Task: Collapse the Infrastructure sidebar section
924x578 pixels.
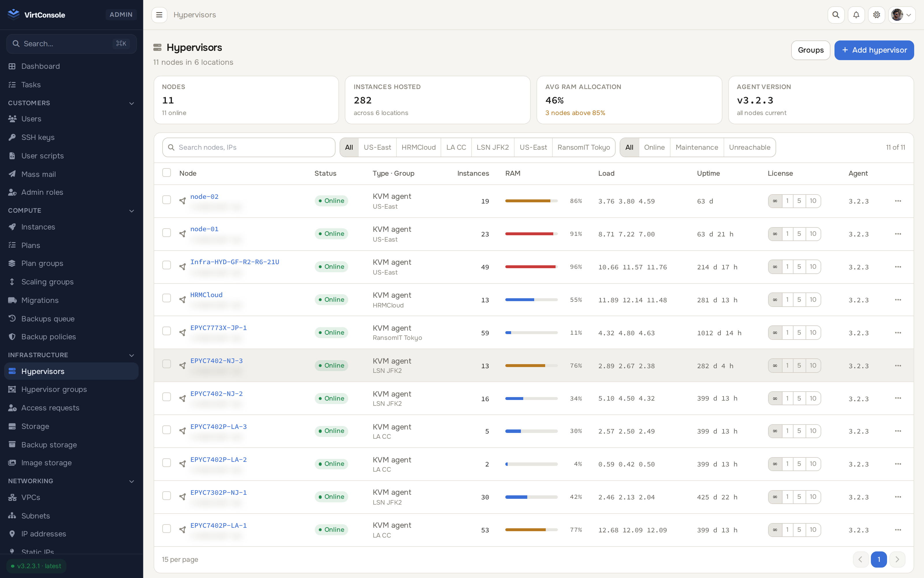Action: 71,355
